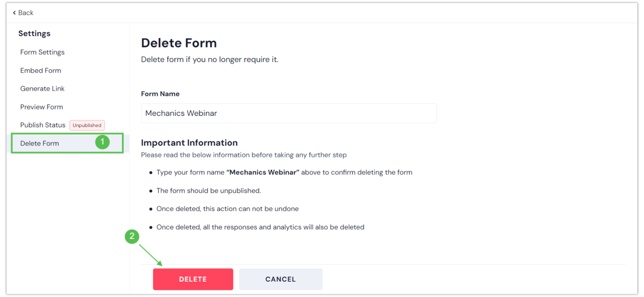Click the Unpublished status badge
The image size is (644, 297).
pyautogui.click(x=87, y=125)
